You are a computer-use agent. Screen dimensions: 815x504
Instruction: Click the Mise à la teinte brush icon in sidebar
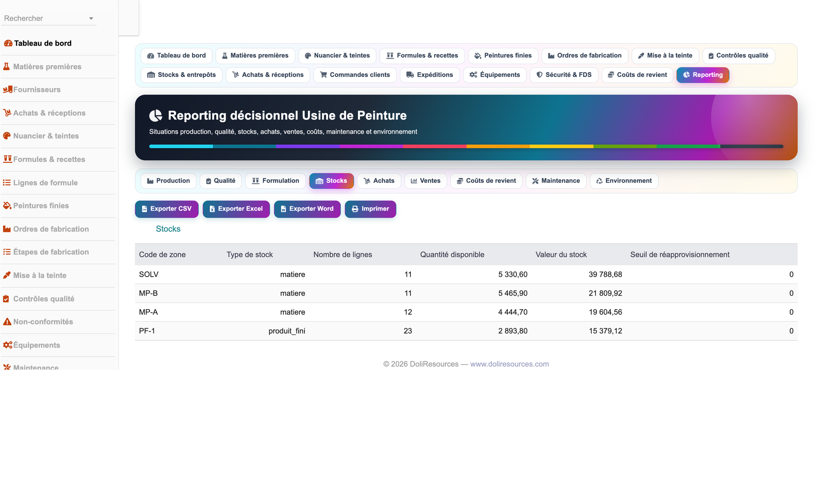tap(7, 275)
